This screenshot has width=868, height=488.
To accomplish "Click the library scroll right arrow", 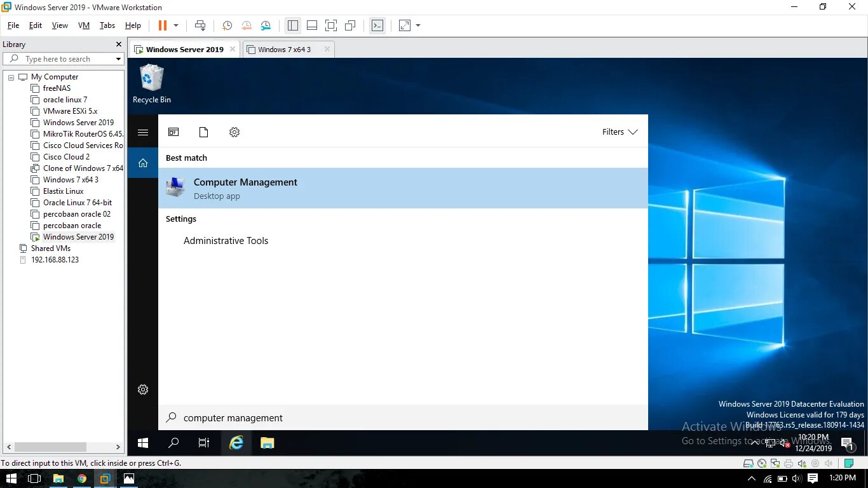I will click(118, 447).
